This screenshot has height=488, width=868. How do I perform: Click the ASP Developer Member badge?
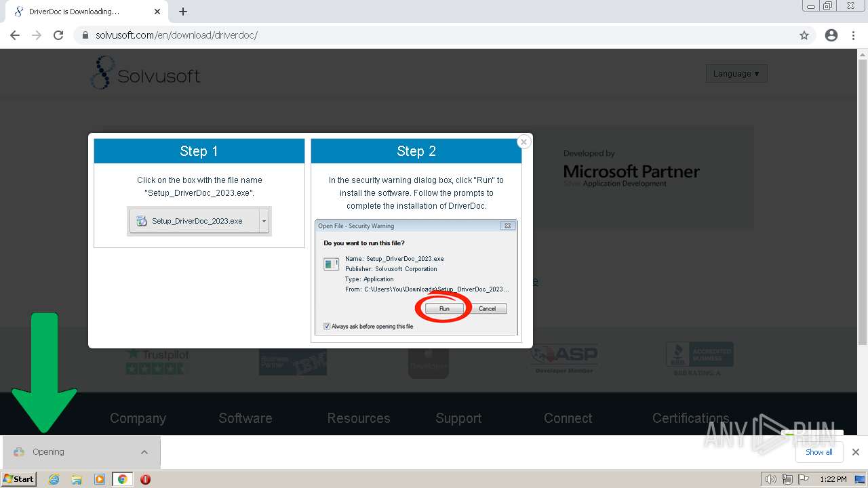(x=564, y=359)
